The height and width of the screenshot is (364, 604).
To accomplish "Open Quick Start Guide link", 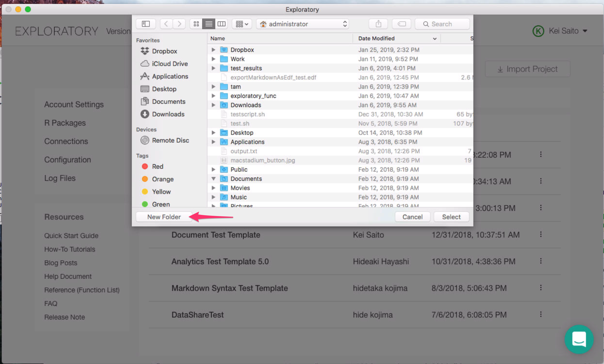I will (71, 235).
